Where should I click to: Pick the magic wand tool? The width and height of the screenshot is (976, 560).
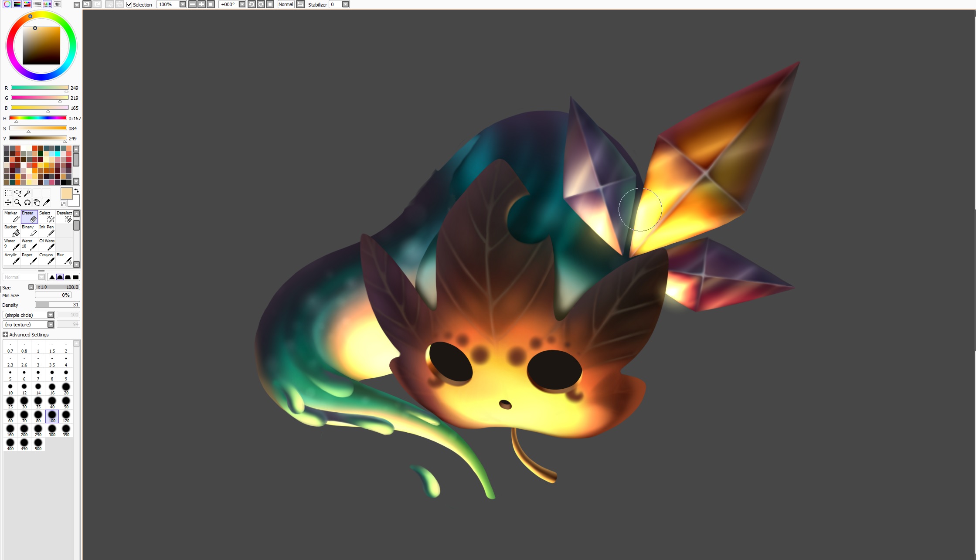27,193
